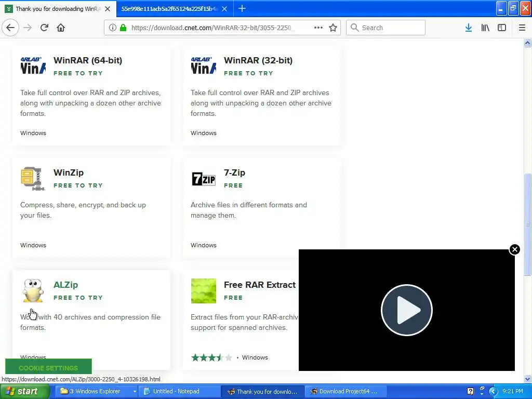
Task: Click 'Windows' label in WinZip card
Action: tap(33, 245)
